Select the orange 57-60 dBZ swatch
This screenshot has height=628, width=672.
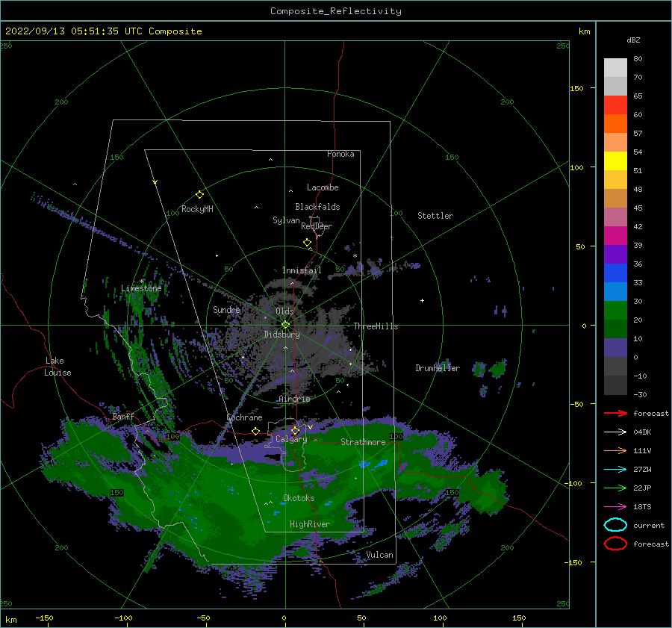[x=615, y=124]
